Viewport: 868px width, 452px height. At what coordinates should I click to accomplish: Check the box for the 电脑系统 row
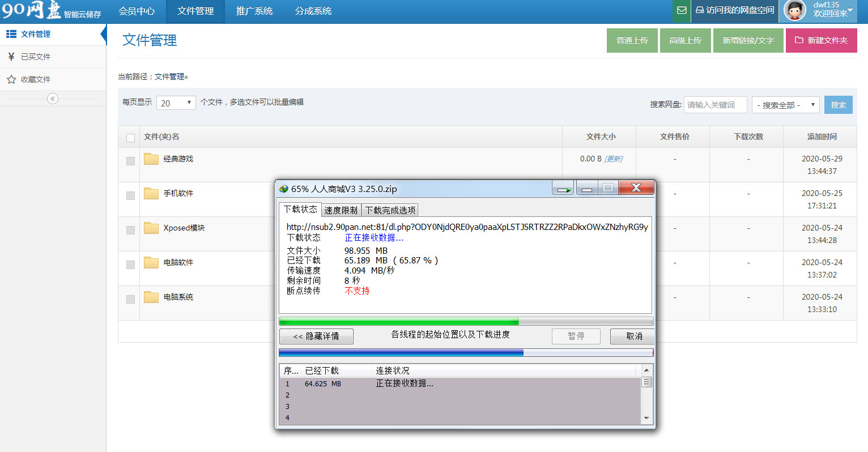pos(130,299)
